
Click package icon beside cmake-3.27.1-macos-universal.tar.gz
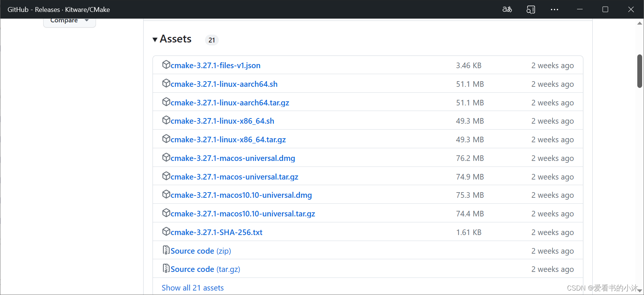166,176
